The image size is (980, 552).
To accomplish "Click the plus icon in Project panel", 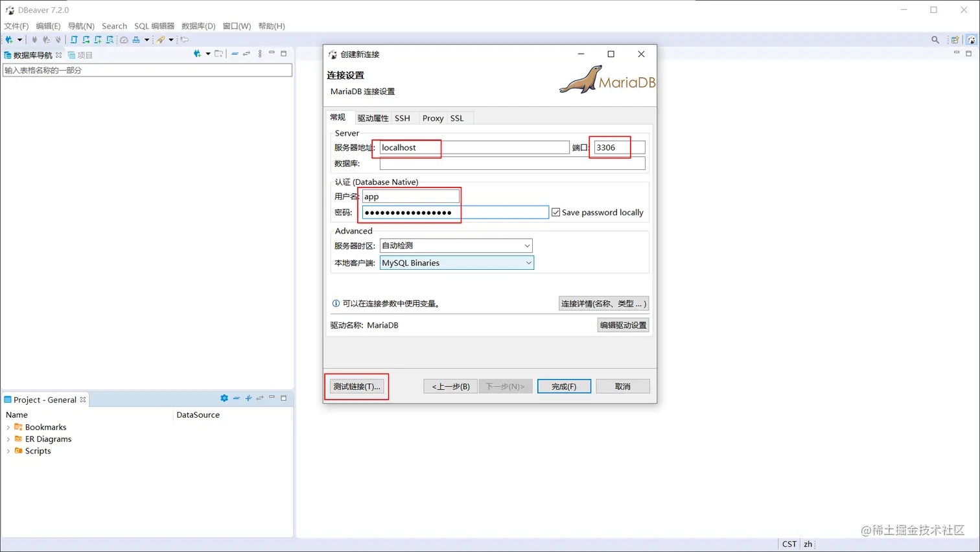I will click(x=248, y=398).
